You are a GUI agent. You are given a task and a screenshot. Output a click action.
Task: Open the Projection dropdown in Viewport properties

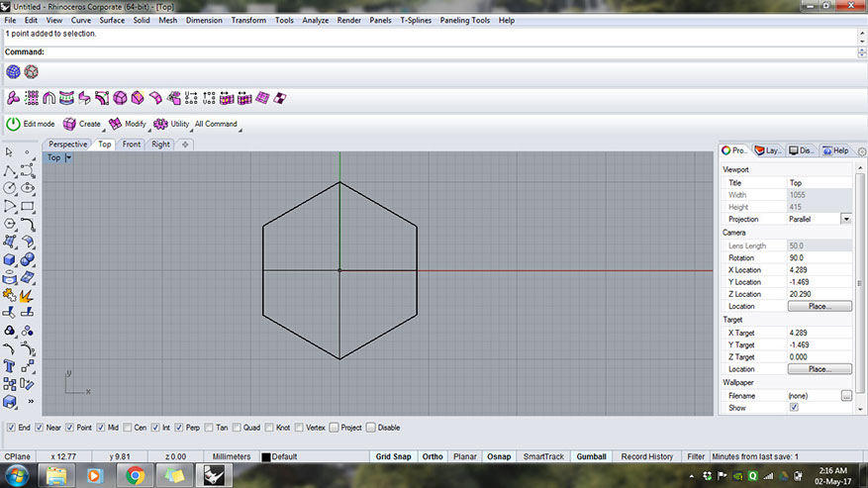coord(846,219)
